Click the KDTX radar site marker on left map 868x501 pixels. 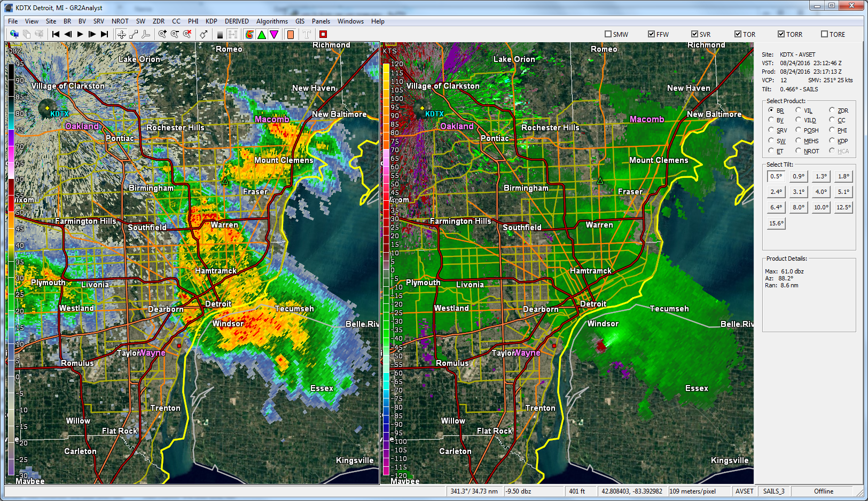click(48, 108)
